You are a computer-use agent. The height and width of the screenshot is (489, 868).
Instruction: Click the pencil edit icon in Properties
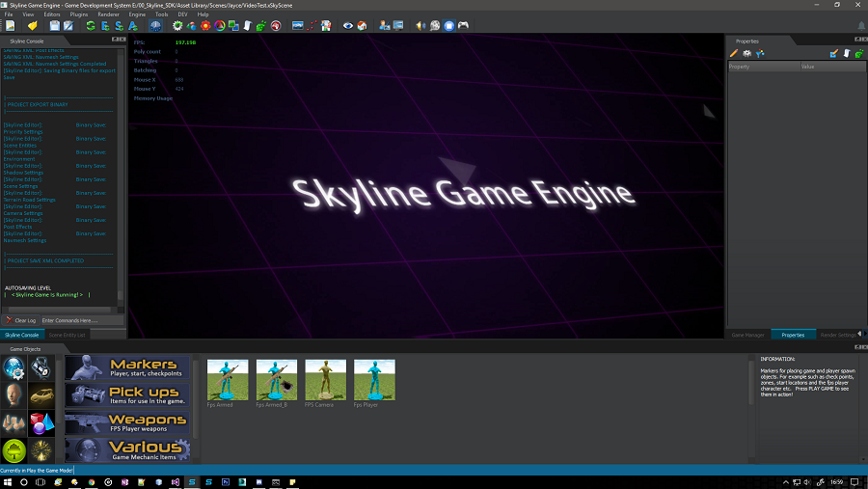point(734,53)
